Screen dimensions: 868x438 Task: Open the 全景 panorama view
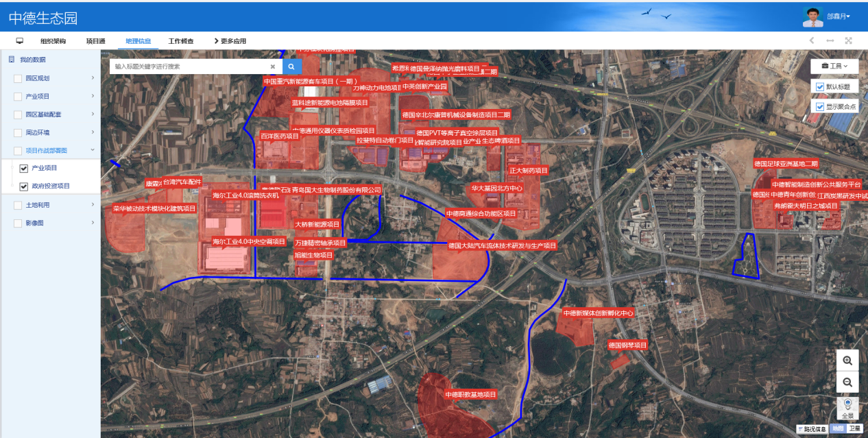pyautogui.click(x=847, y=408)
